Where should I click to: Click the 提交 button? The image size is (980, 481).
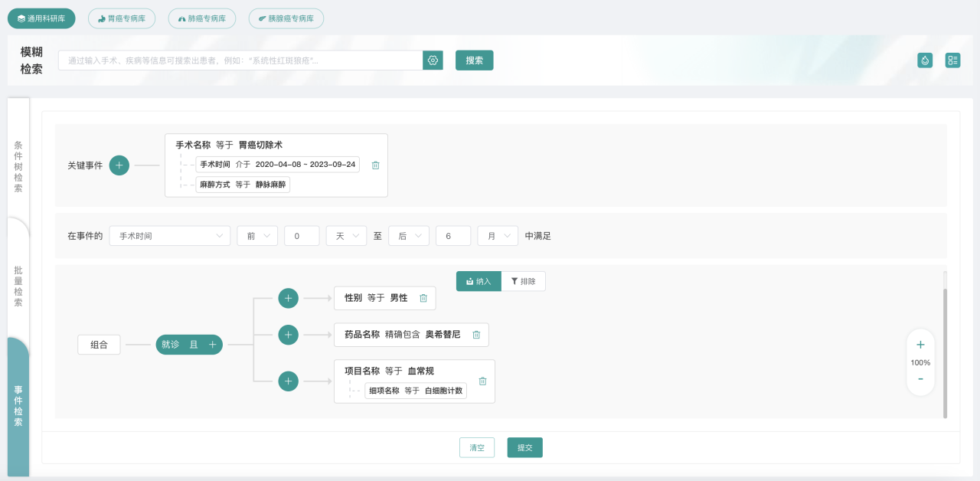(525, 447)
